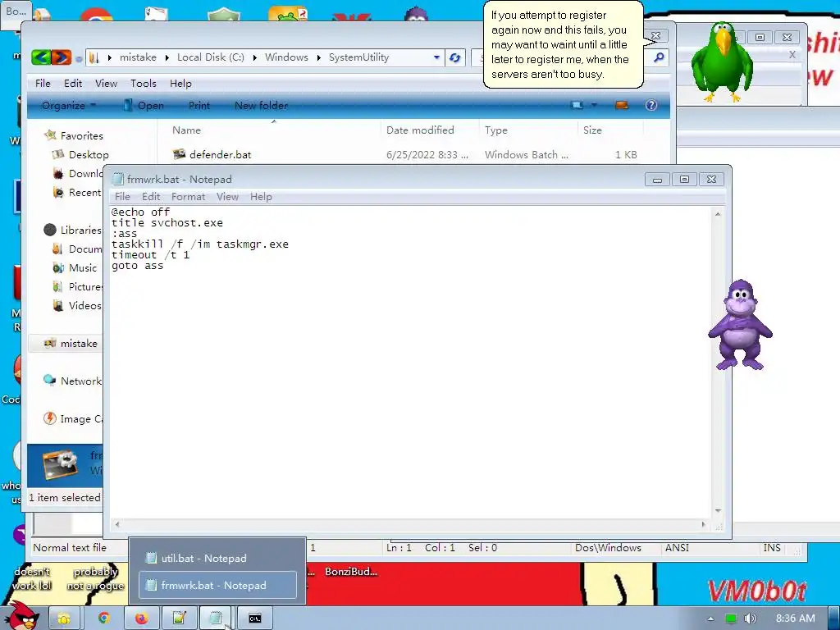Screen dimensions: 840x630
Task: Click Open in the Explorer command bar
Action: [144, 106]
